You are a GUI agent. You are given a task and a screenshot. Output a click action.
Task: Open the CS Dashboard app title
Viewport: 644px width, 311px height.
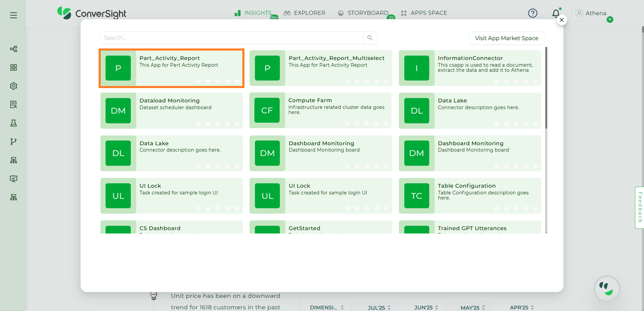(x=160, y=228)
